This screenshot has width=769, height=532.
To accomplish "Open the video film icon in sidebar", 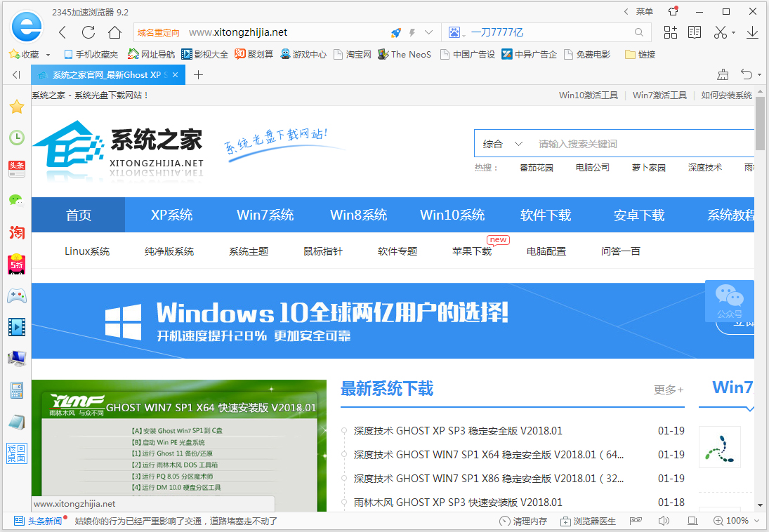I will (x=17, y=327).
